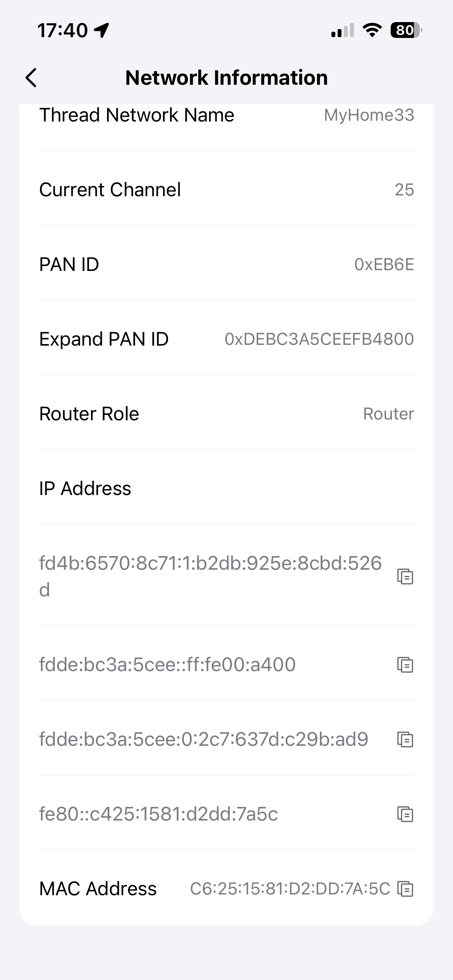Copy the fdde:bc3a:5cee::ff:fe00:a400 address
This screenshot has height=980, width=453.
pos(405,665)
